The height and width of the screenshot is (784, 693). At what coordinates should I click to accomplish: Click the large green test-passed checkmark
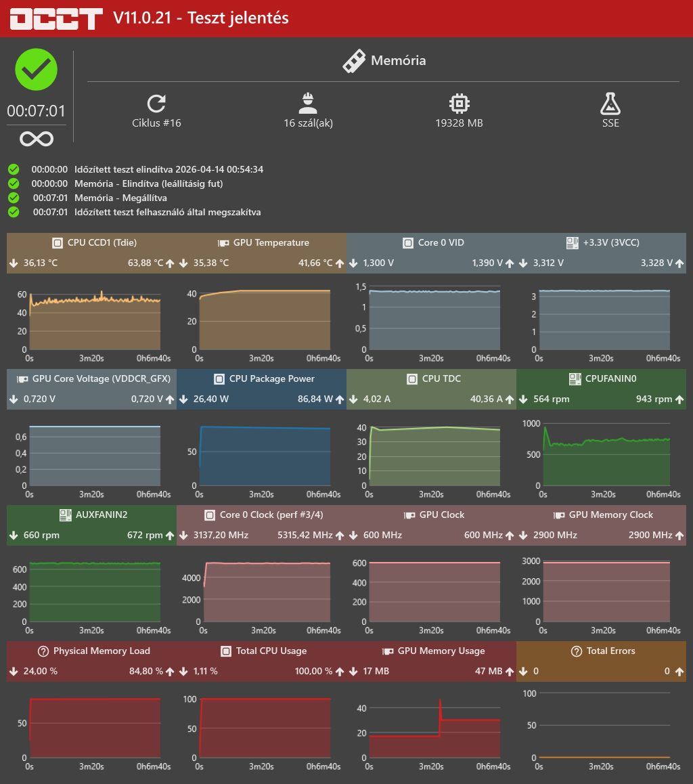tap(36, 70)
